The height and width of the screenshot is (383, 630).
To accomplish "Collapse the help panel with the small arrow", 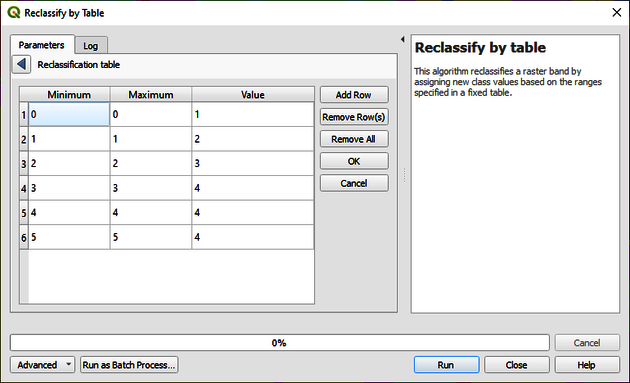I will point(403,39).
